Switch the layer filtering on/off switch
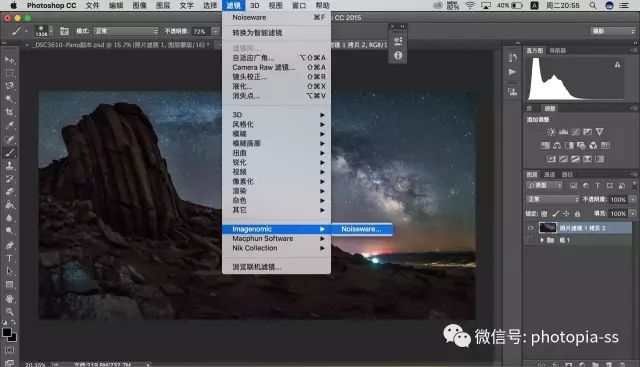This screenshot has height=367, width=640. [x=634, y=185]
